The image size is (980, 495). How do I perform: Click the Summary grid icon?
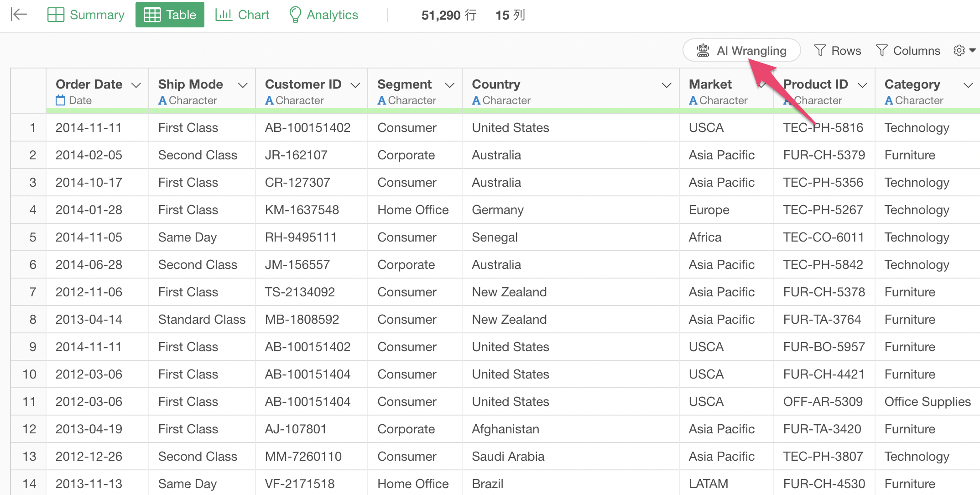tap(56, 15)
